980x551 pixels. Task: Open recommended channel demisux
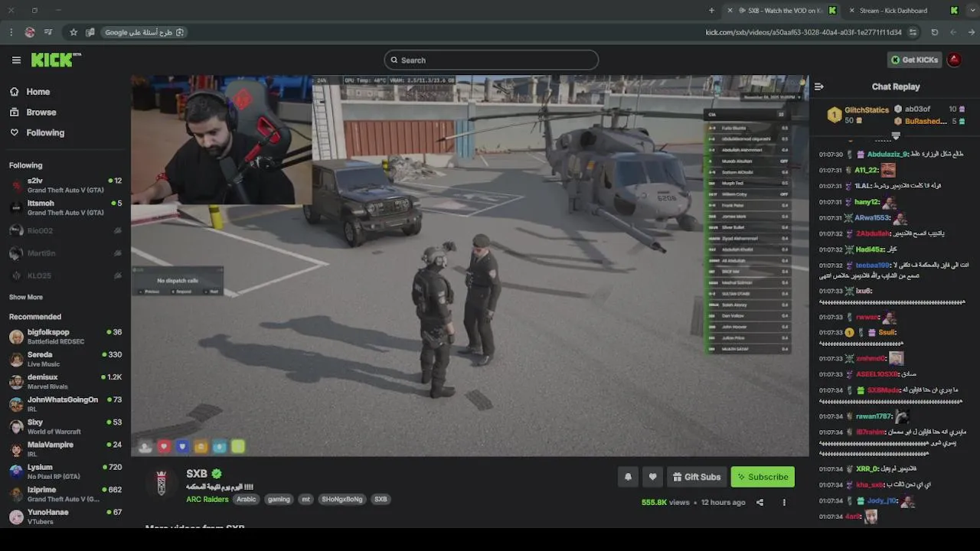coord(65,381)
